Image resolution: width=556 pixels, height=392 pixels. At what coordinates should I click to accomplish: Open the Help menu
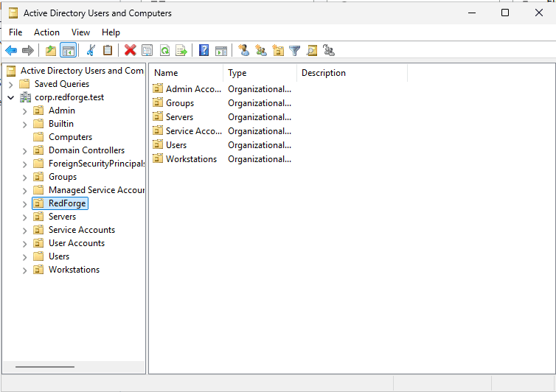[111, 32]
